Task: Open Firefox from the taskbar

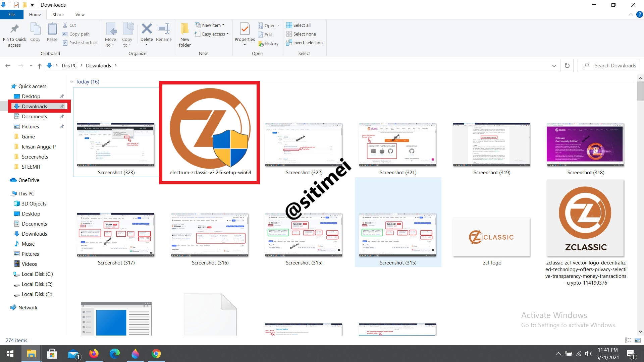Action: (x=94, y=354)
